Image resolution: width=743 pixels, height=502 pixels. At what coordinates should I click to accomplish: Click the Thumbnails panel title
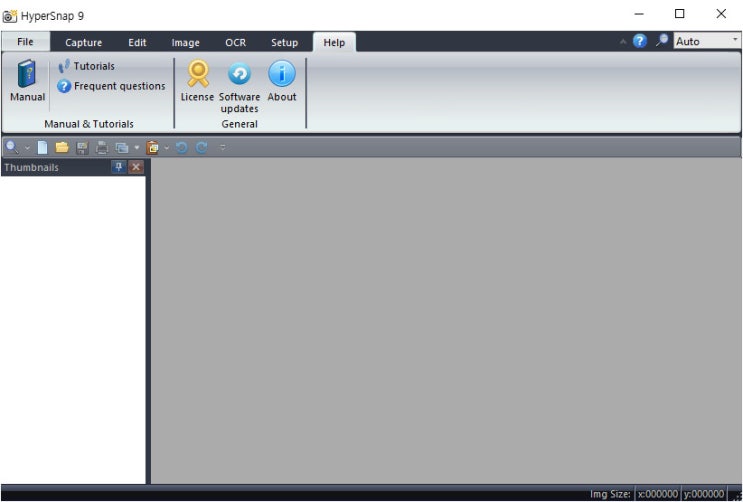(x=31, y=167)
